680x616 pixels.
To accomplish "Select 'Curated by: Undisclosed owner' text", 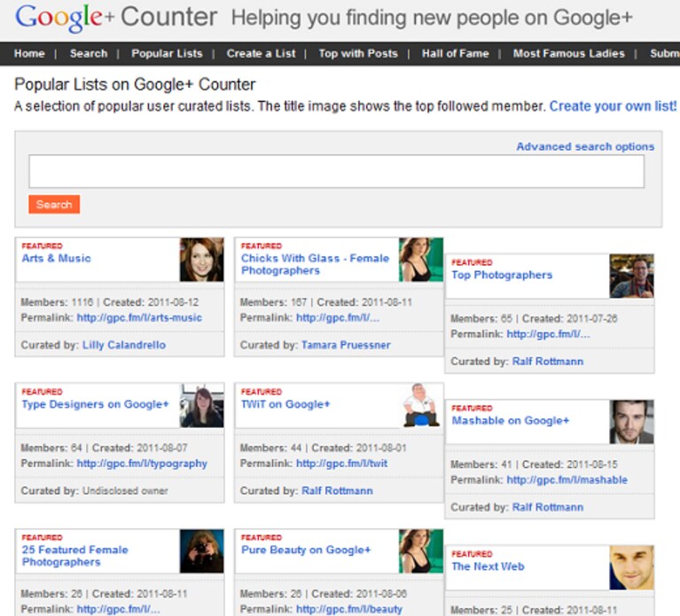I will pos(95,491).
